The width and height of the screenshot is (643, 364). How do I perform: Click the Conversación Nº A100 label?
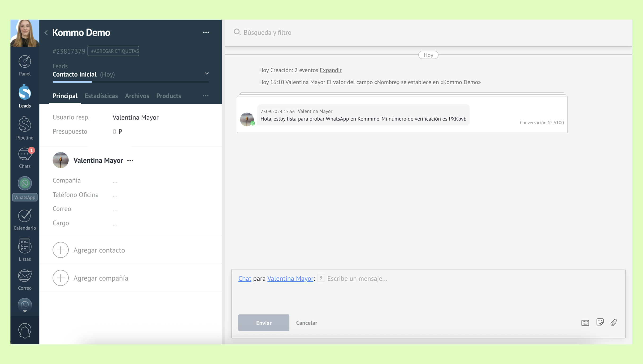click(542, 122)
